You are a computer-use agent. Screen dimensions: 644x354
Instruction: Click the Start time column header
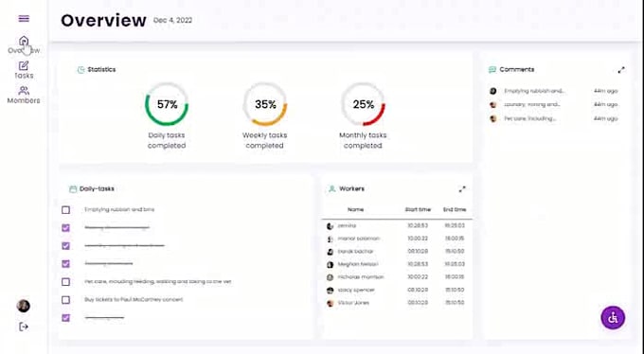pyautogui.click(x=418, y=209)
